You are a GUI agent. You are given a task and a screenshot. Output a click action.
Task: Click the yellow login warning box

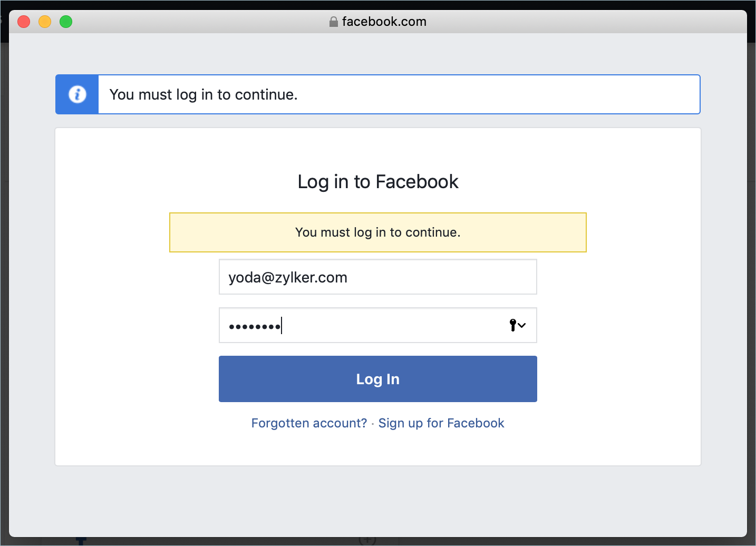(x=378, y=232)
